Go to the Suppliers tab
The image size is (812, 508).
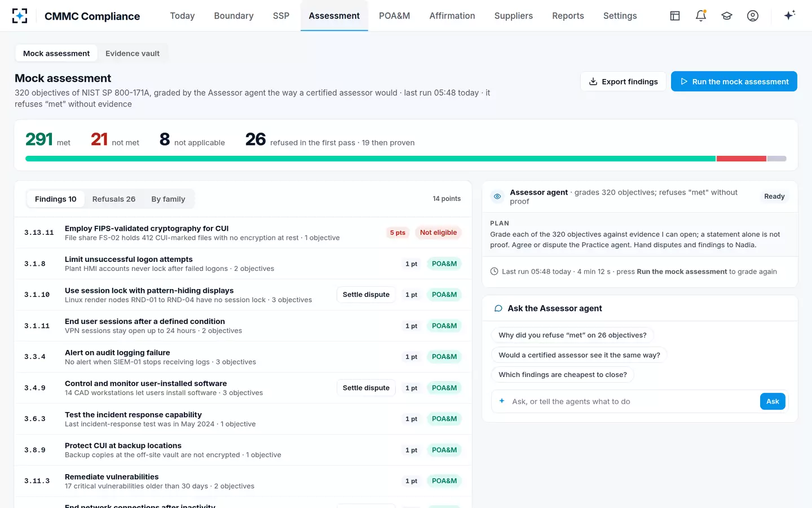[x=513, y=16]
